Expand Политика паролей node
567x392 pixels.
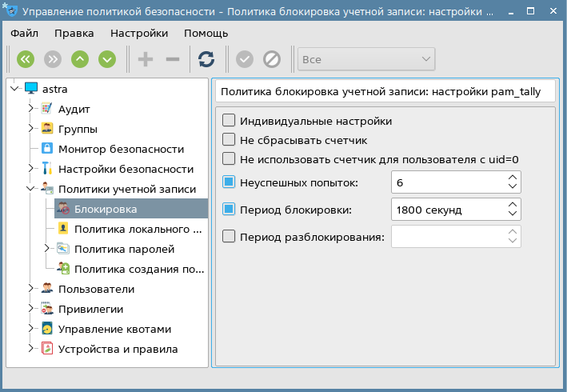[x=46, y=248]
